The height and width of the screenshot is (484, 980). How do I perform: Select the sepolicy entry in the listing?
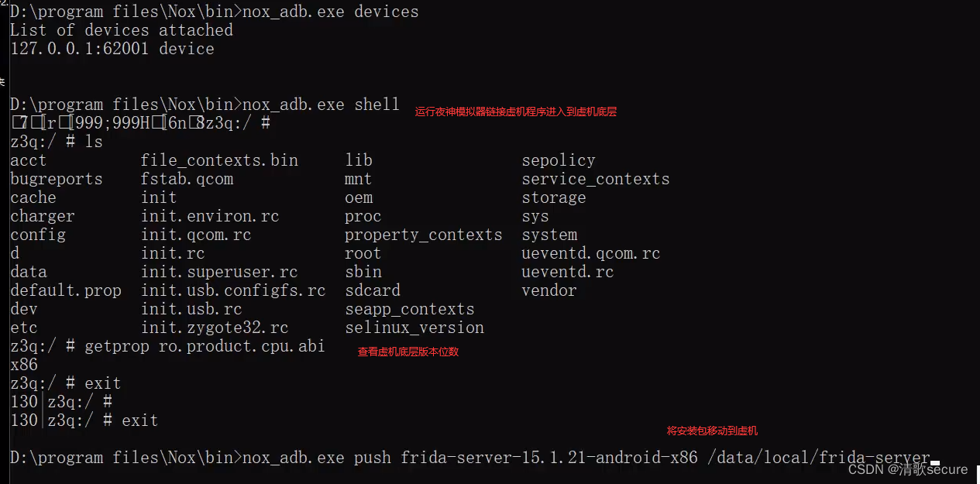[558, 160]
